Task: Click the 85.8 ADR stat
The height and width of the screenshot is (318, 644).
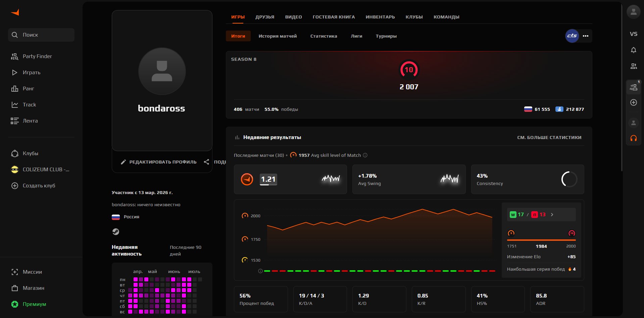Action: point(557,299)
